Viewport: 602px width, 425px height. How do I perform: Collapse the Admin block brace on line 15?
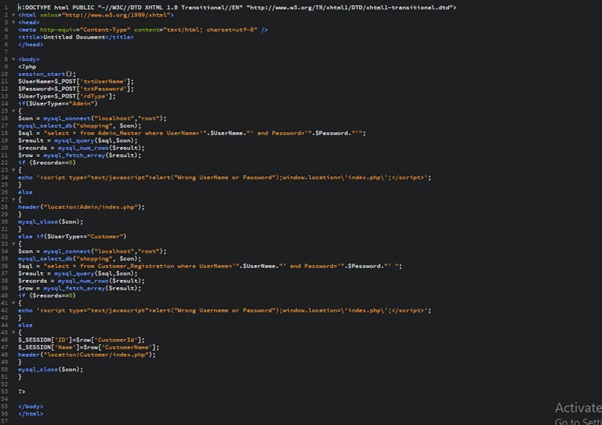(13, 111)
